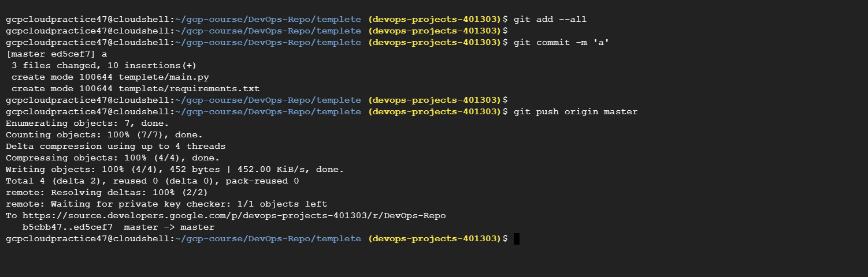The height and width of the screenshot is (277, 868).
Task: Click the yellow project name on last prompt
Action: coord(433,239)
